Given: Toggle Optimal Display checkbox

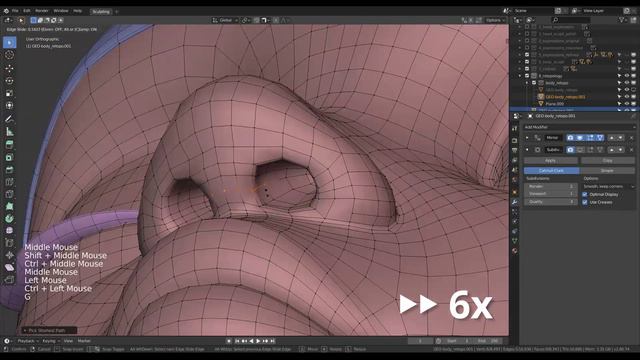Looking at the screenshot, I should [584, 194].
